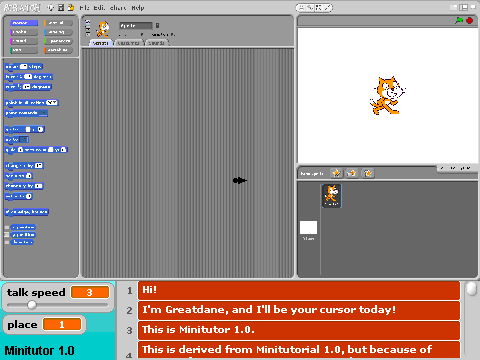This screenshot has height=360, width=480.
Task: Click the black fish-shaped cursor in scripts area
Action: pos(239,180)
